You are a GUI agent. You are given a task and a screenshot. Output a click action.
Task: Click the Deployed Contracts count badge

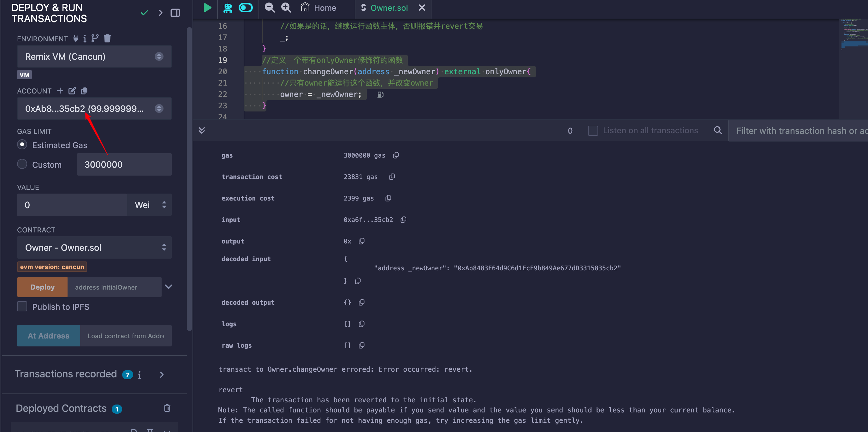[x=117, y=409]
